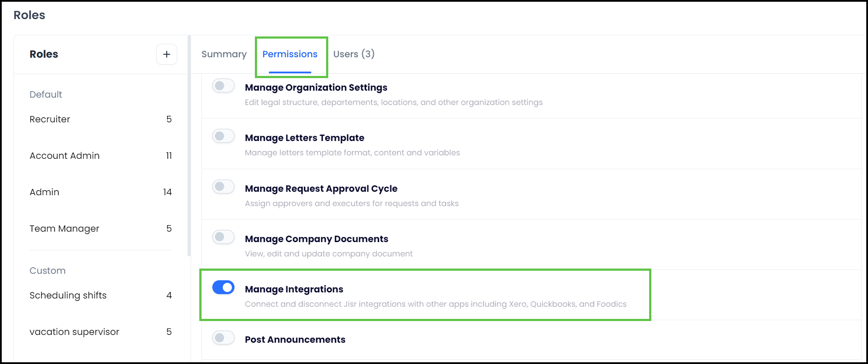Select the Admin role

(44, 192)
